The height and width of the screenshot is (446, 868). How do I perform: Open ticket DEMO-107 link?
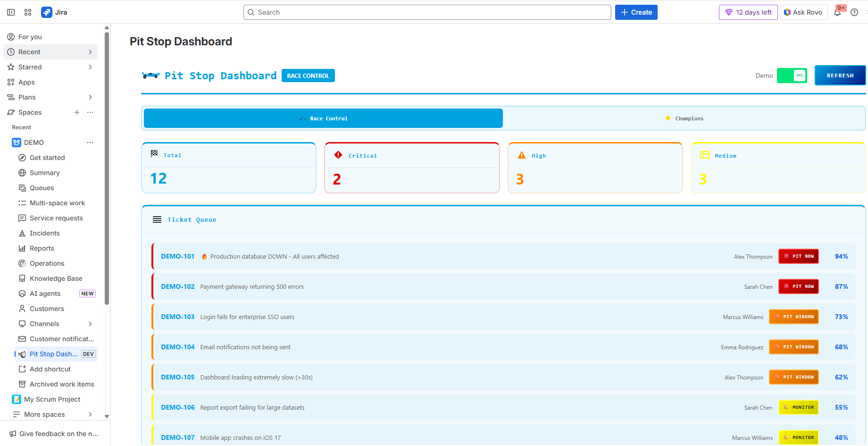point(178,438)
